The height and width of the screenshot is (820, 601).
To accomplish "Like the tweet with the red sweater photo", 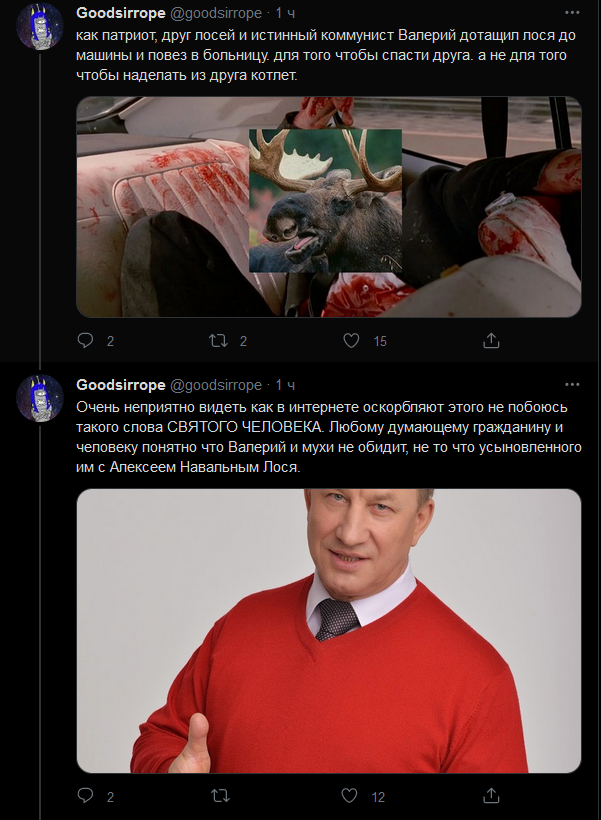I will (349, 798).
